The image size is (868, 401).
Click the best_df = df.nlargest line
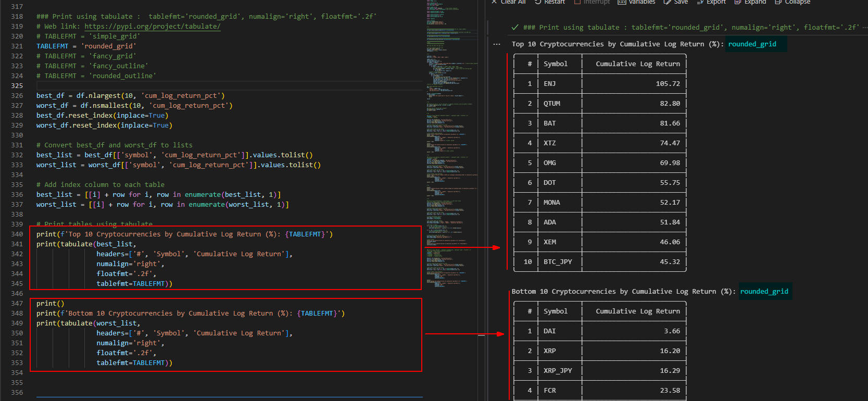[130, 96]
